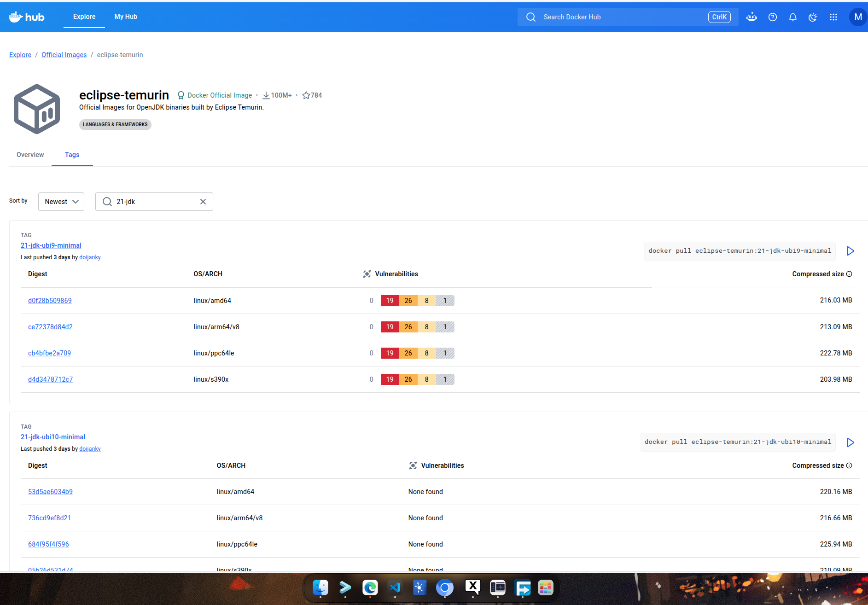Open doijanky profile link under ubi9-minimal
Screen dimensions: 868x605
(90, 257)
